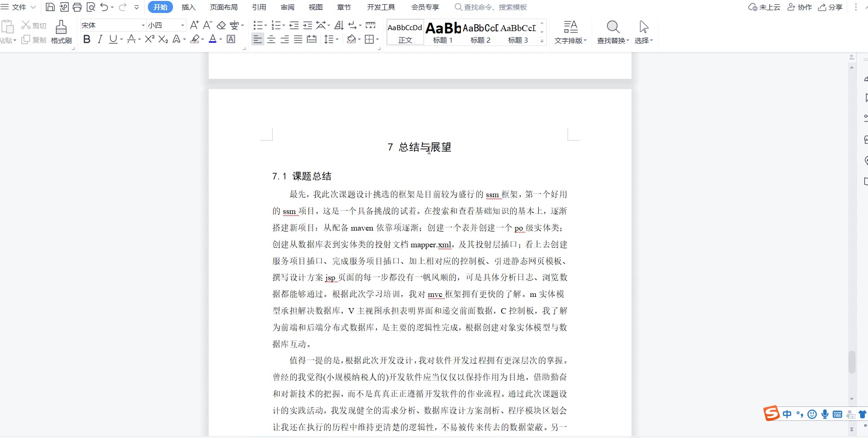The width and height of the screenshot is (868, 438).
Task: Click the Sogou soft keyboard icon
Action: (837, 414)
